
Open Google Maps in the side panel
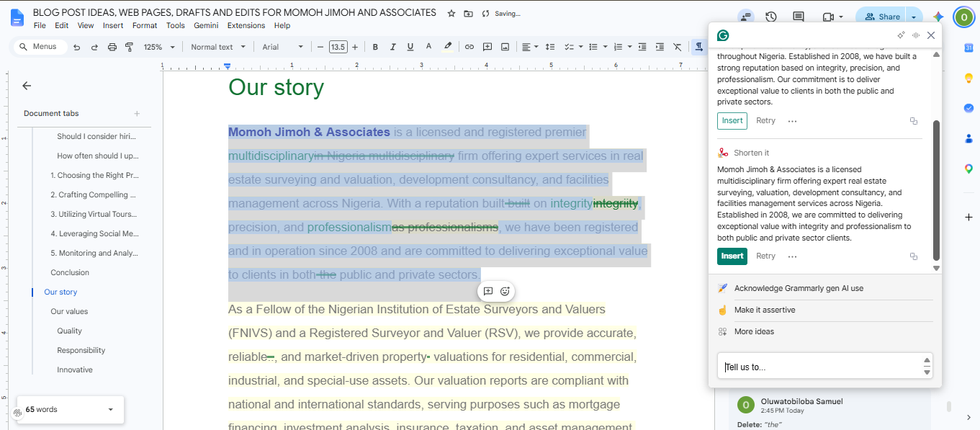(968, 169)
